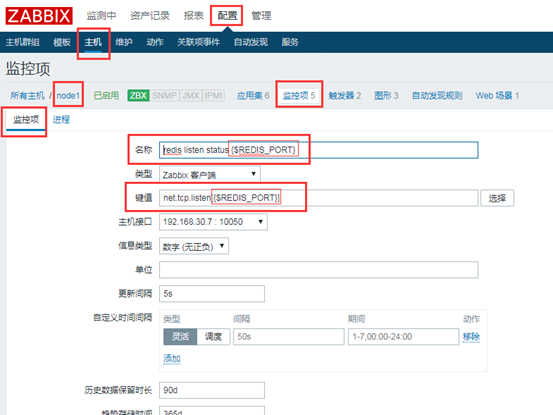Go to 维护 submenu
Screen dimensions: 553x415
[124, 42]
